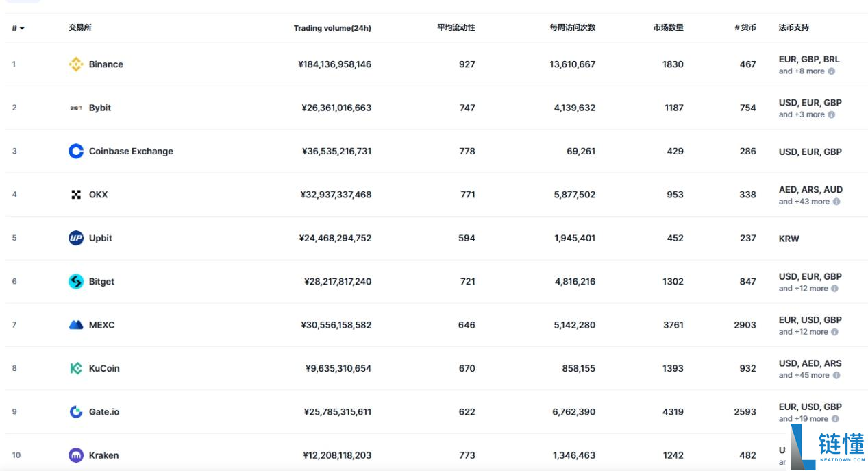Click Upbit volume ¥24,468,294,752

point(336,238)
